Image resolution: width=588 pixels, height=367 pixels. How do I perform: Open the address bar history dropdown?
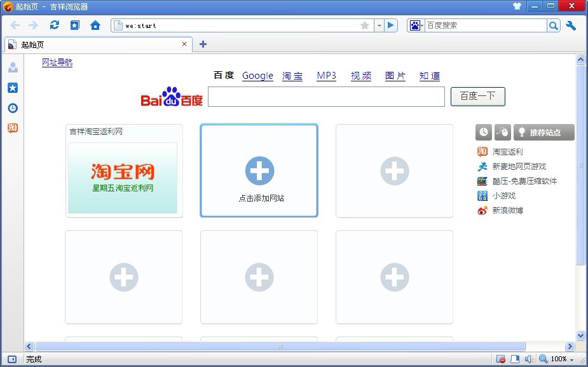point(379,25)
